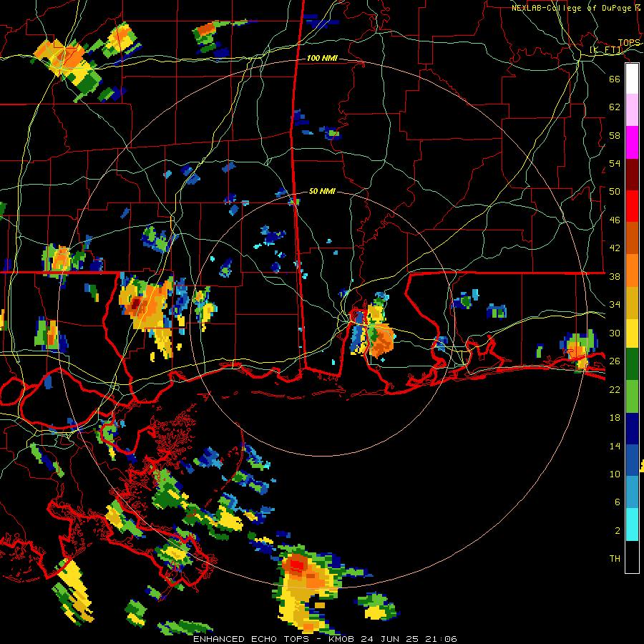Select the dark orange legend swatch
The image size is (644, 644).
point(632,238)
